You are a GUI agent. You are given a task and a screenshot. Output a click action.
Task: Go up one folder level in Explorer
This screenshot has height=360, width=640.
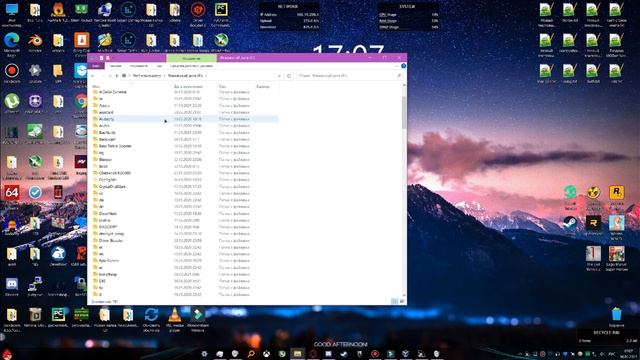tap(117, 76)
